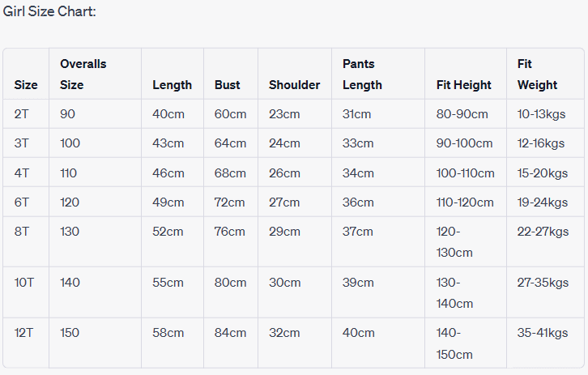Click the 10T size row label
The image size is (588, 375).
point(24,282)
